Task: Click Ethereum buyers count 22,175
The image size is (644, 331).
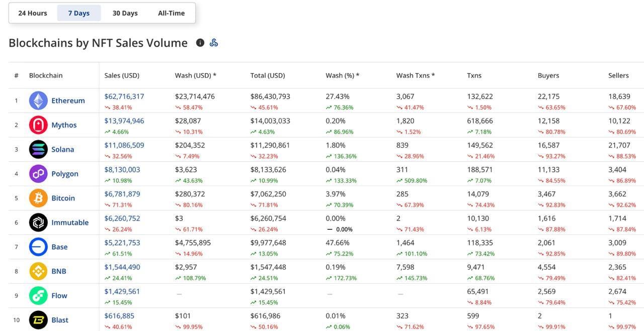Action: point(548,96)
